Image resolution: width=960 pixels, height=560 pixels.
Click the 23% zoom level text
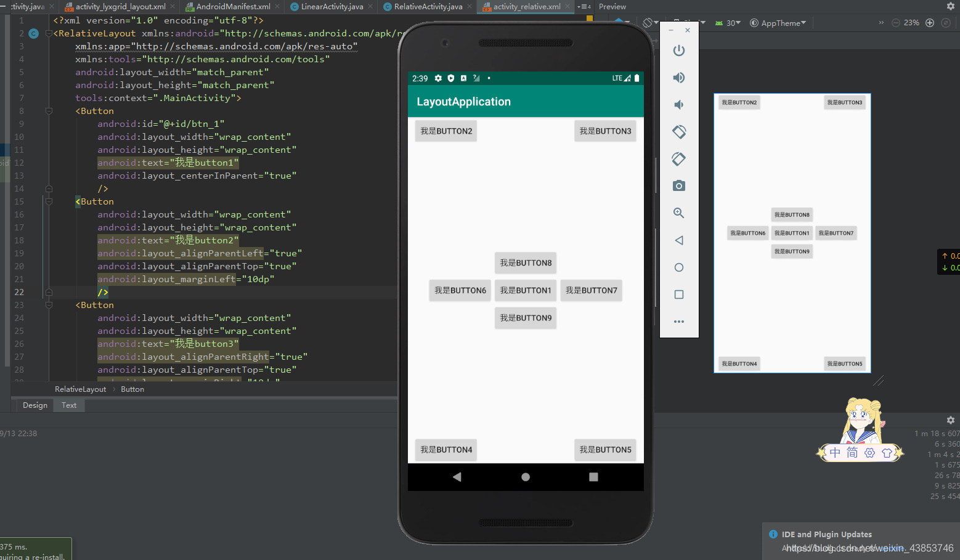tap(911, 23)
